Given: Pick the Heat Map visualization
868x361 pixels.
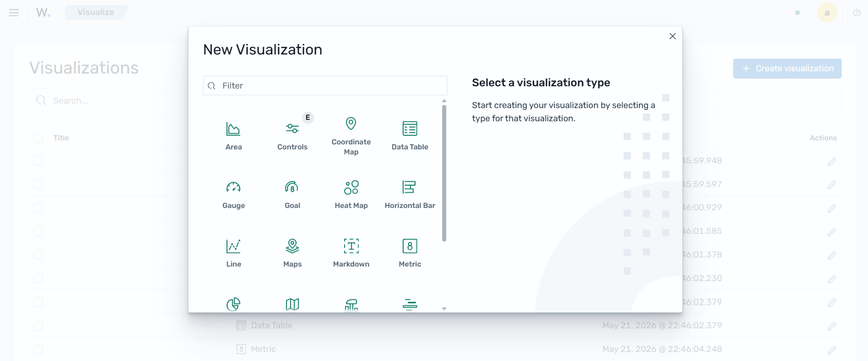Looking at the screenshot, I should click(x=351, y=194).
